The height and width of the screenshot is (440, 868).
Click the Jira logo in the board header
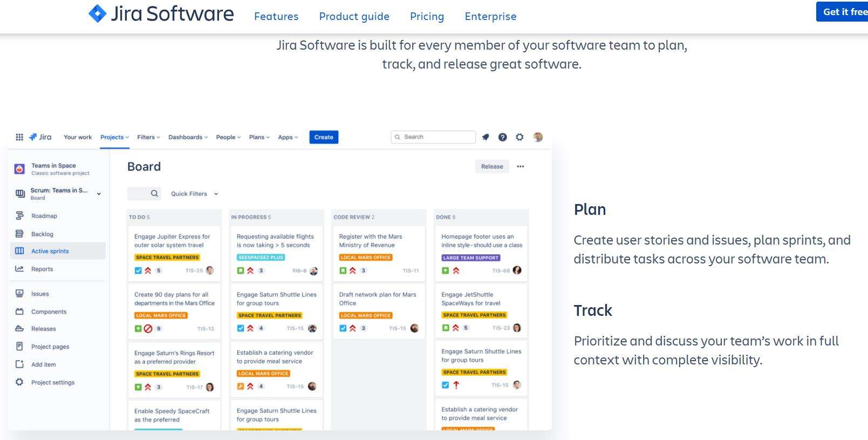(x=40, y=137)
